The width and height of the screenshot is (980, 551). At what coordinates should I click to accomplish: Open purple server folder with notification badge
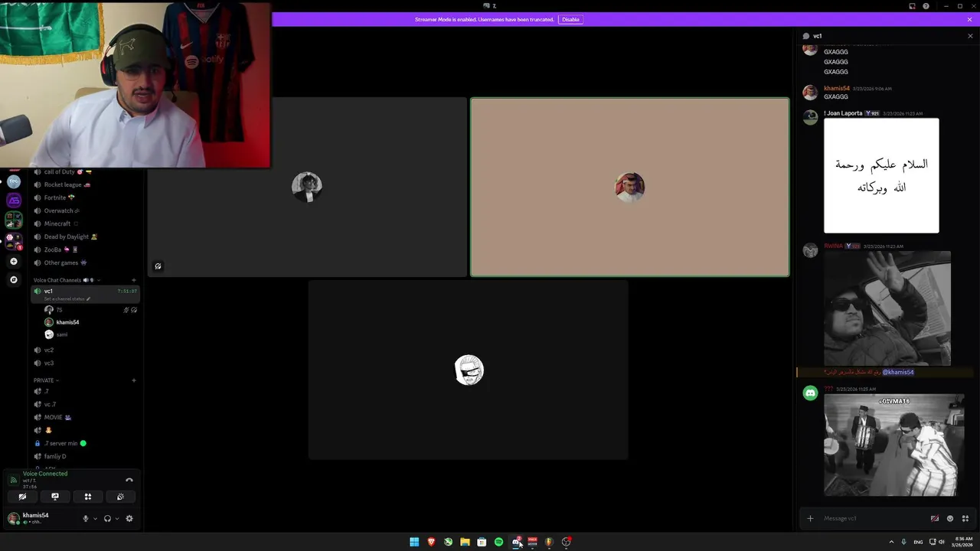[x=13, y=240]
